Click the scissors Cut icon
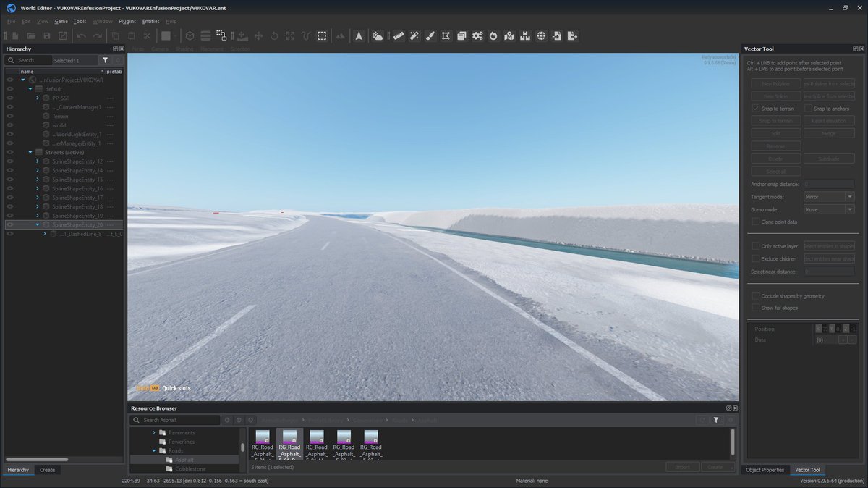This screenshot has height=488, width=868. [147, 35]
